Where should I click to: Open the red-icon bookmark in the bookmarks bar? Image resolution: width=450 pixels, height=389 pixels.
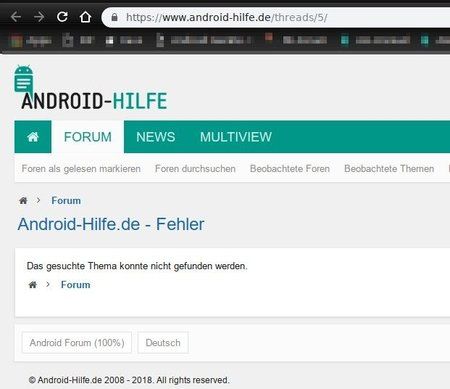(x=296, y=39)
